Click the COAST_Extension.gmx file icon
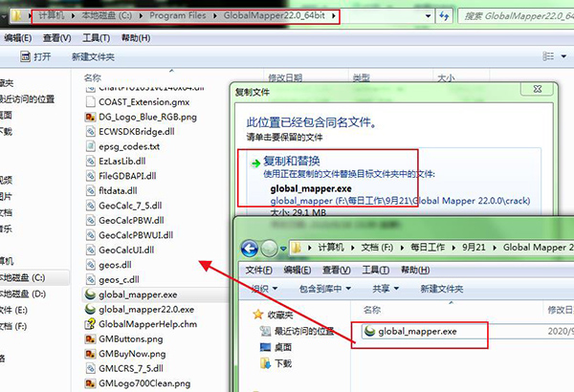This screenshot has width=574, height=392. 90,101
